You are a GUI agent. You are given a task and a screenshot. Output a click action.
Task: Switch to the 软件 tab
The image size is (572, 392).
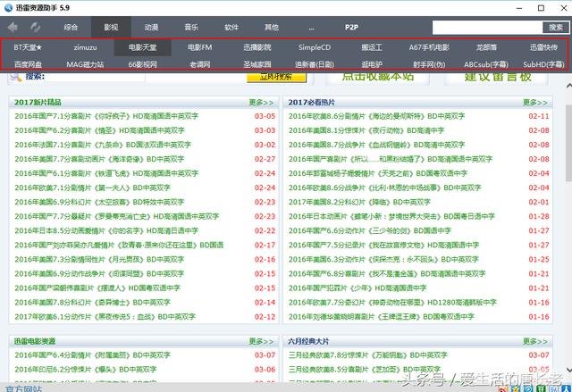pos(231,27)
